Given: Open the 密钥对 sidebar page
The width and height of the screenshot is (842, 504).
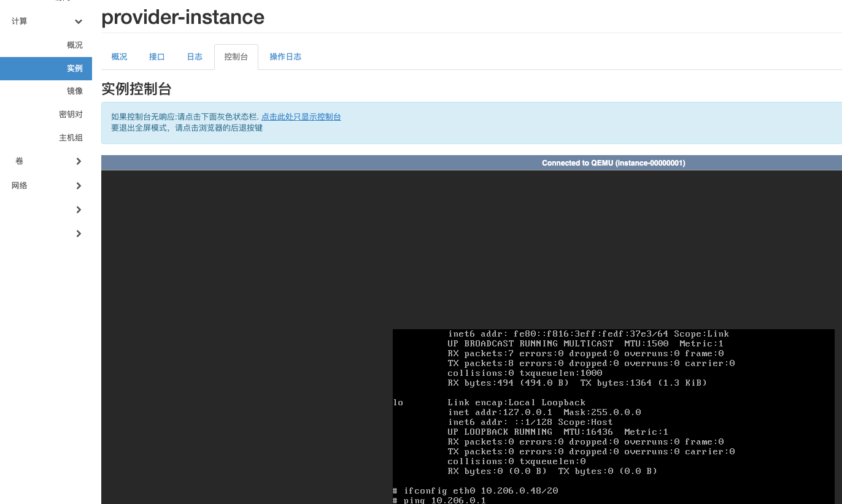Looking at the screenshot, I should 71,115.
